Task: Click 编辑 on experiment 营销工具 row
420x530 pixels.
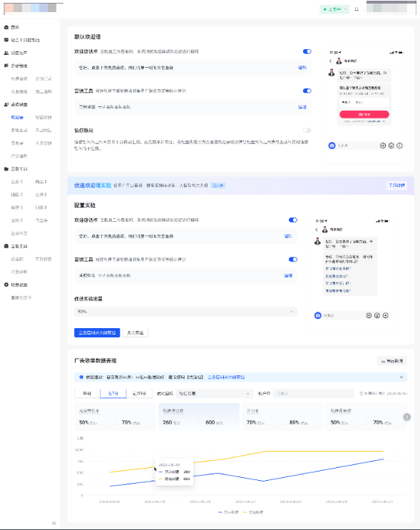Action: (288, 275)
